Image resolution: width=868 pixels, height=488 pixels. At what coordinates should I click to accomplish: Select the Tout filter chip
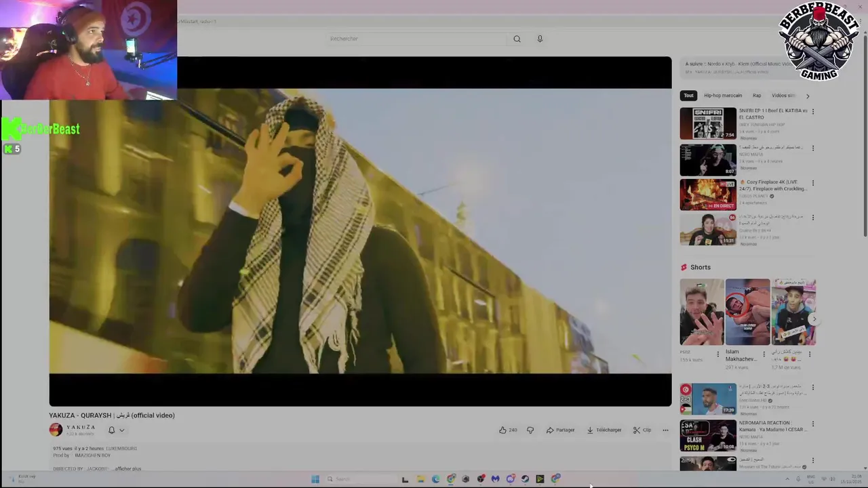tap(688, 96)
